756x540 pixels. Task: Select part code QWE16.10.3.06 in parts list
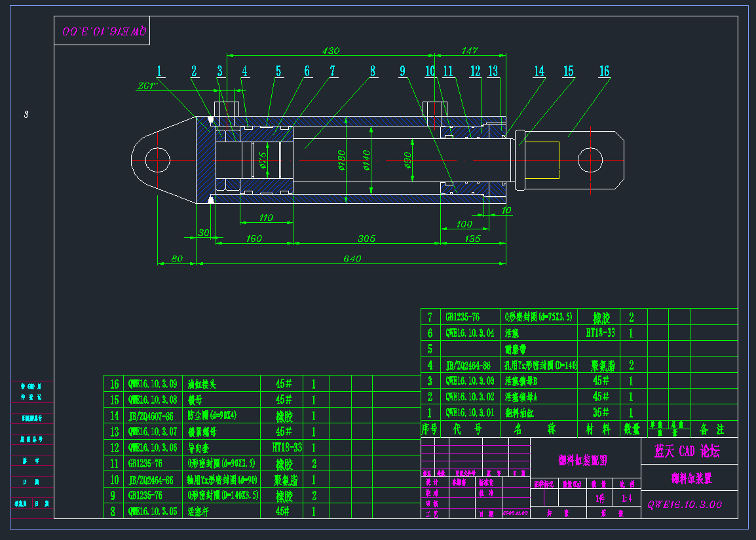[x=153, y=448]
